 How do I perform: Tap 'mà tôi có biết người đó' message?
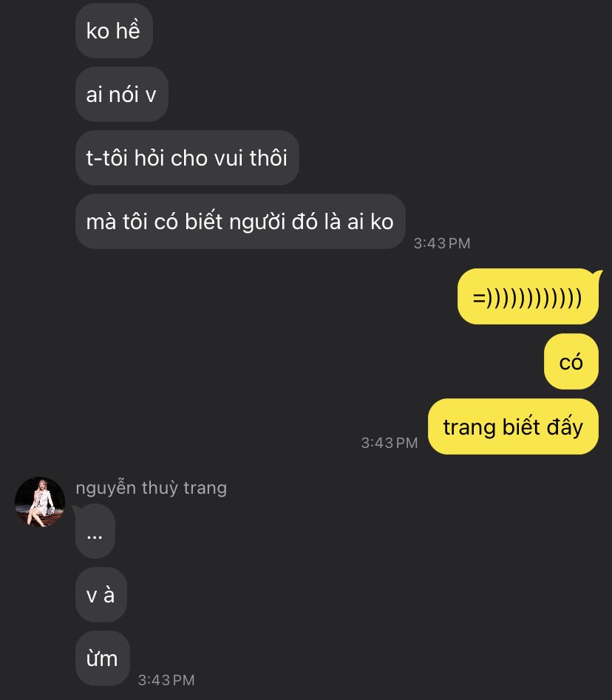click(x=240, y=222)
